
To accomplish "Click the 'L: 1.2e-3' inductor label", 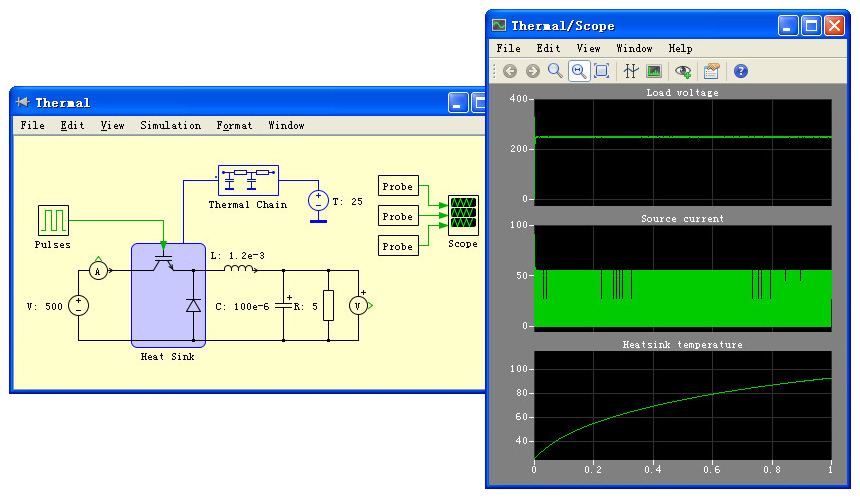I will point(237,255).
